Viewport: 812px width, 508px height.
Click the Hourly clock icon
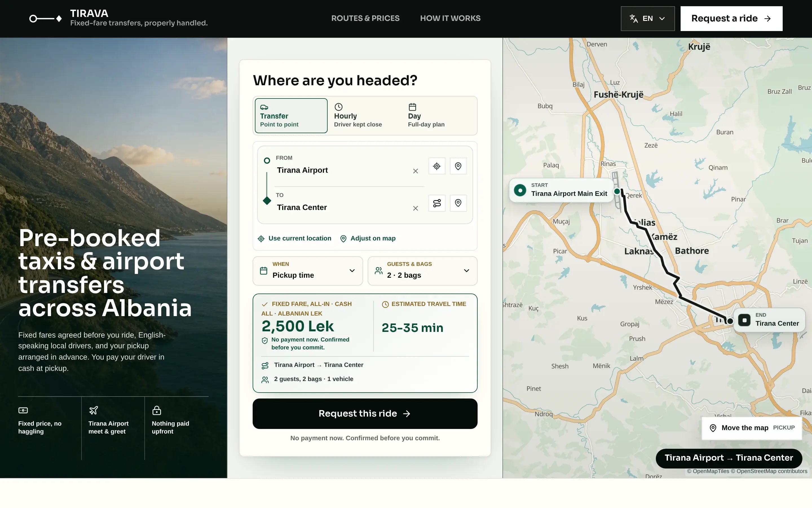click(339, 107)
